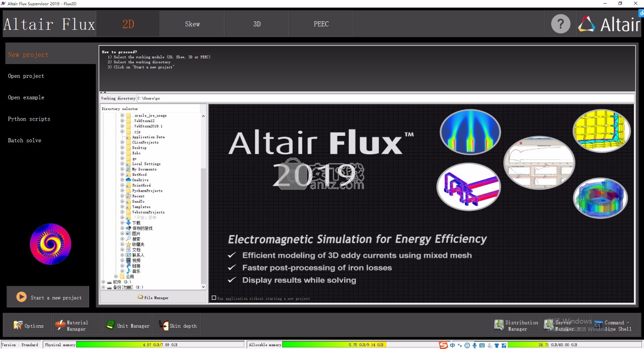The image size is (644, 349).
Task: Expand the PycharmProjects folder node
Action: point(122,191)
